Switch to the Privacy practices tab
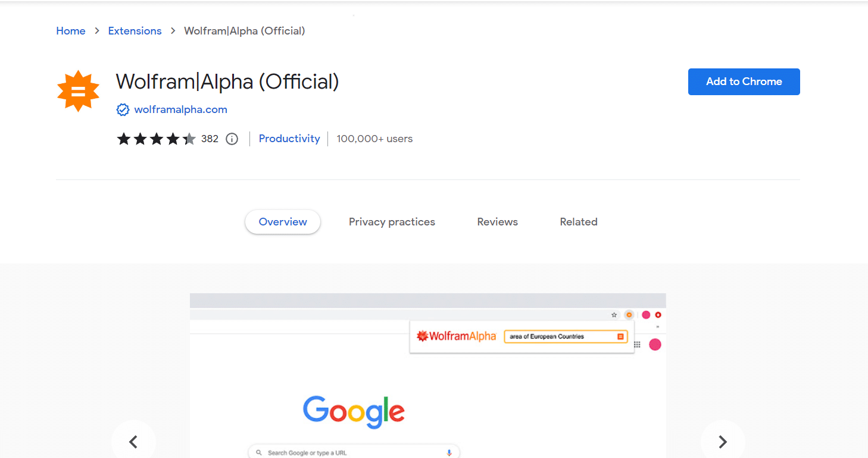 pos(392,222)
